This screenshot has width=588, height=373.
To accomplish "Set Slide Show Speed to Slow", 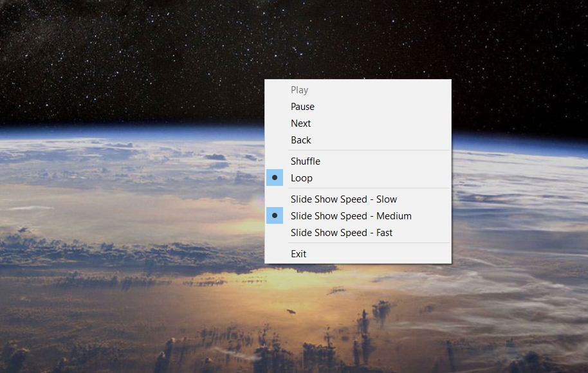I will tap(358, 199).
